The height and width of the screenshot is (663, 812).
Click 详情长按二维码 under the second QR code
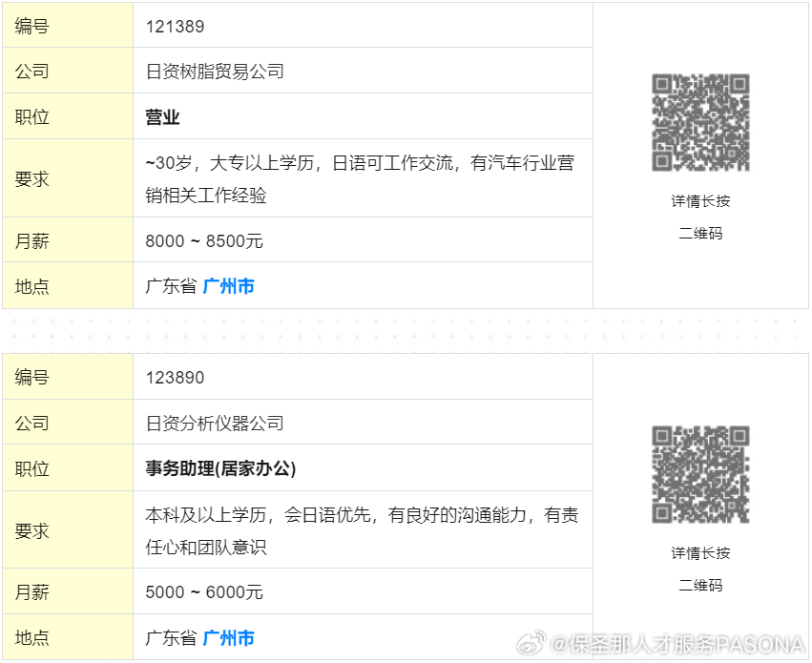click(697, 569)
